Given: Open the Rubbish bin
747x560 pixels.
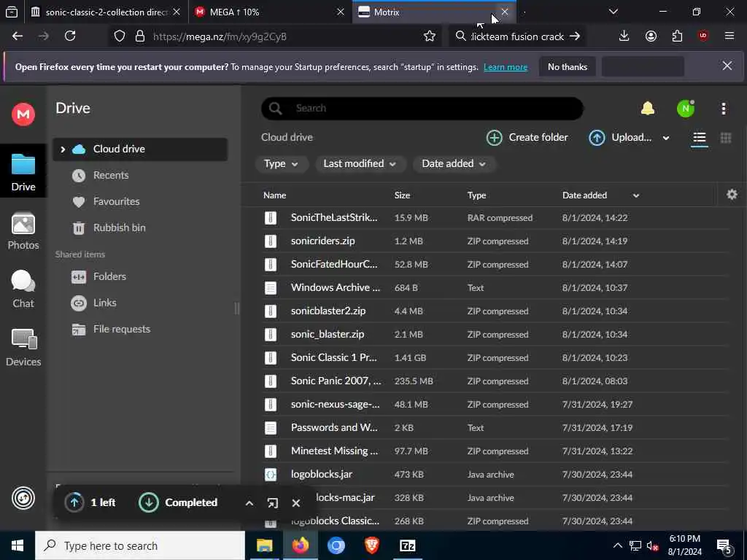Looking at the screenshot, I should click(119, 227).
